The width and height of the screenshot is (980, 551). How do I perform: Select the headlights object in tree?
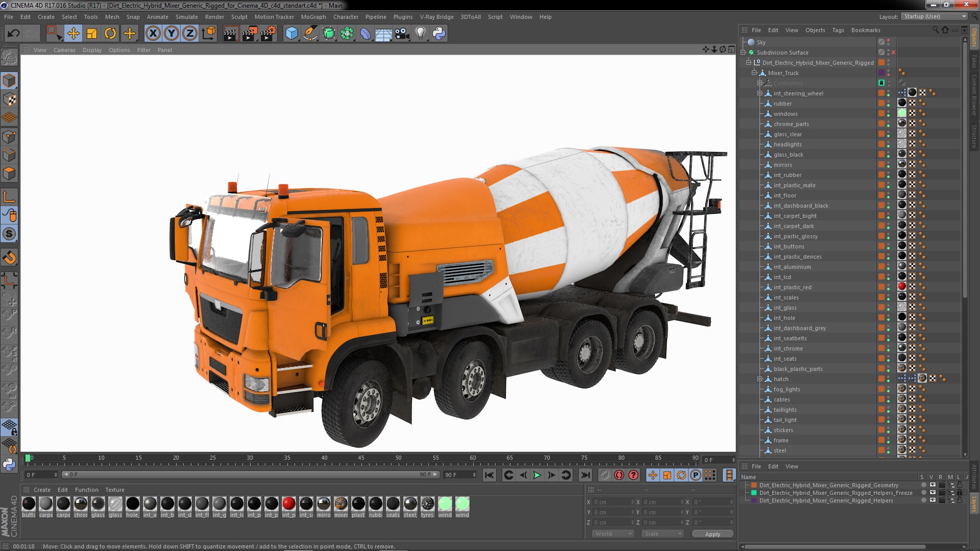[788, 144]
